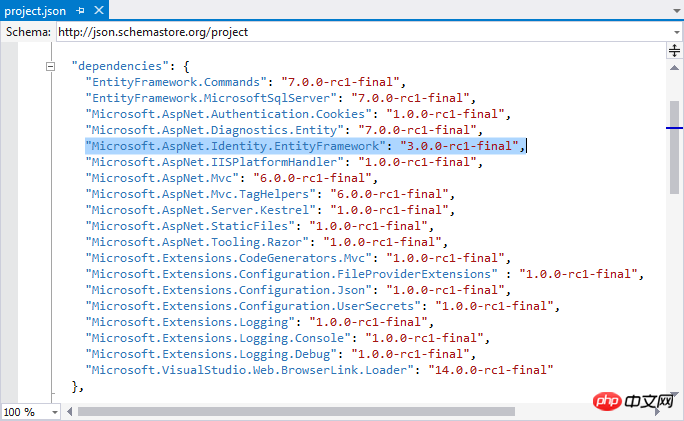Collapse the "dependencies" section outline
Screen dimensions: 684x421
[x=51, y=67]
